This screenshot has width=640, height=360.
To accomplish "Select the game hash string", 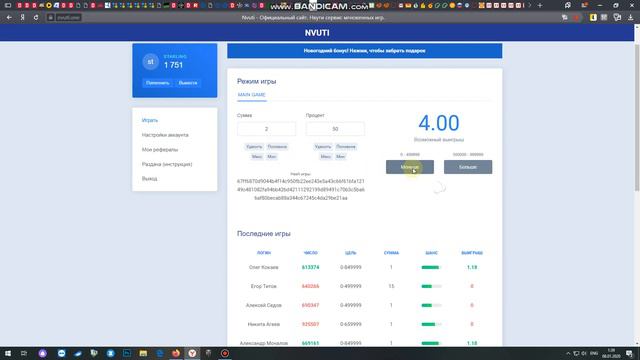I will 301,189.
